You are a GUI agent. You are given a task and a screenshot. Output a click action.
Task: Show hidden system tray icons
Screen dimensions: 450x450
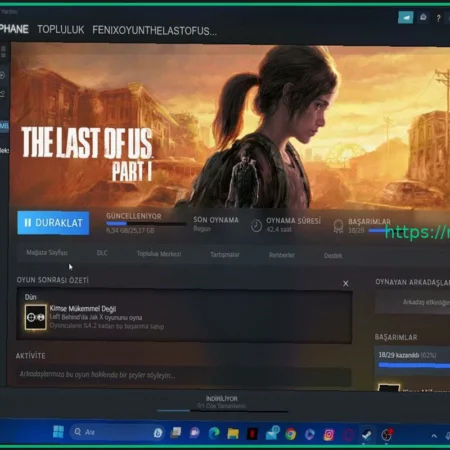coord(434,436)
